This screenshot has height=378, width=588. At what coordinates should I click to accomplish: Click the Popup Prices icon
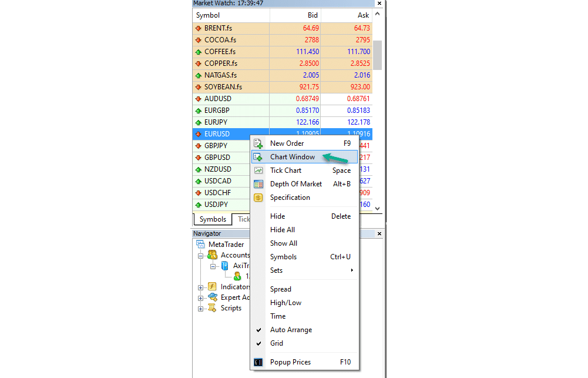pyautogui.click(x=258, y=362)
